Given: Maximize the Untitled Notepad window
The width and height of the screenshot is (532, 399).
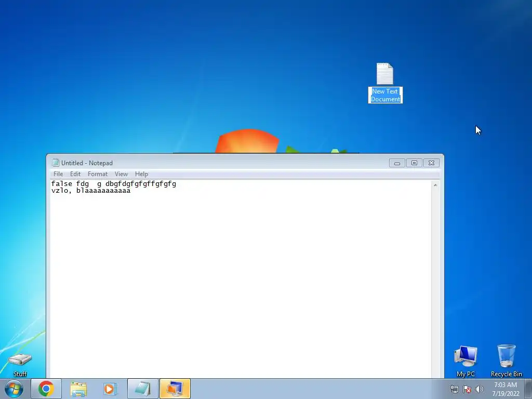Looking at the screenshot, I should tap(414, 163).
